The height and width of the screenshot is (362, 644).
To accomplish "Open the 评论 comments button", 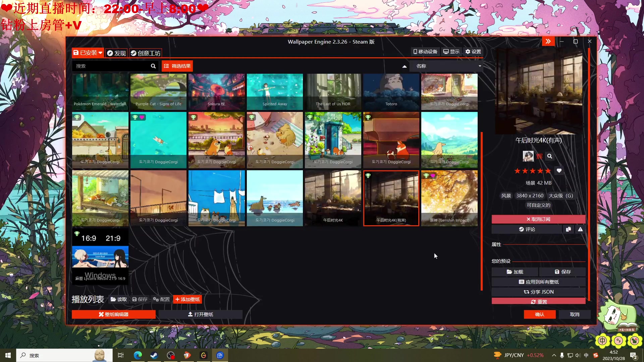I will click(x=527, y=229).
